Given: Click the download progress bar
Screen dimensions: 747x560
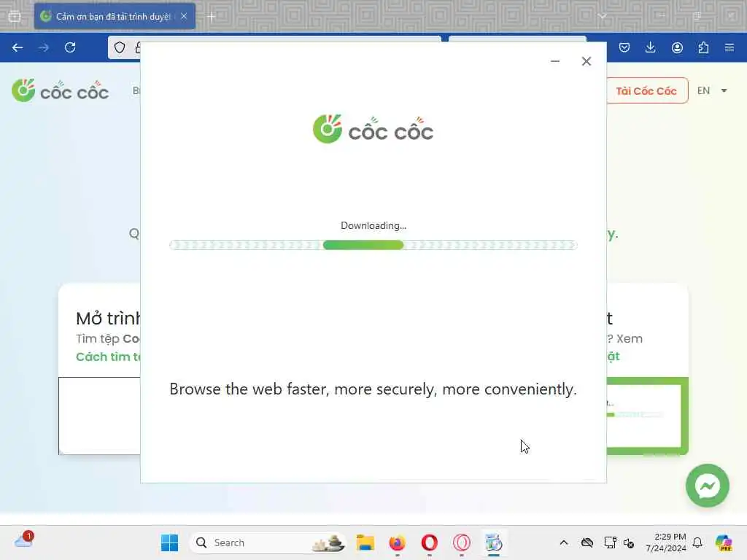Looking at the screenshot, I should coord(373,245).
